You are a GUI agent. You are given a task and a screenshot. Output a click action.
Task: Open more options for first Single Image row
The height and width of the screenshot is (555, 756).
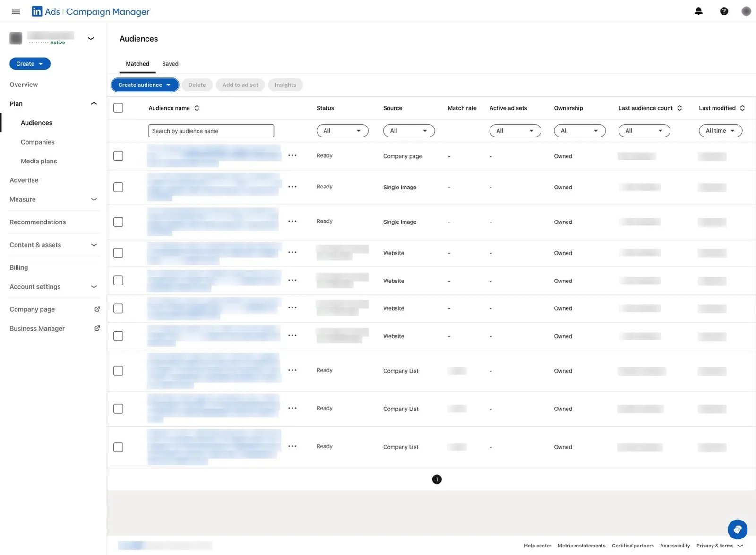click(292, 187)
